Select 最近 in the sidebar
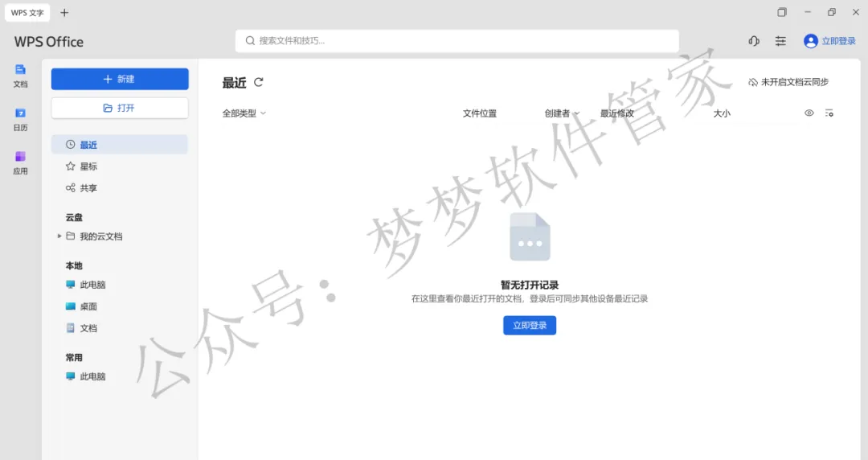This screenshot has height=460, width=868. pyautogui.click(x=120, y=145)
